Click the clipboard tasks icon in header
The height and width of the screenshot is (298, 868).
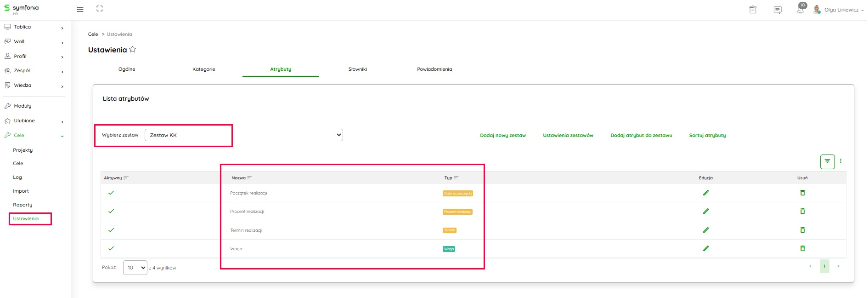753,10
